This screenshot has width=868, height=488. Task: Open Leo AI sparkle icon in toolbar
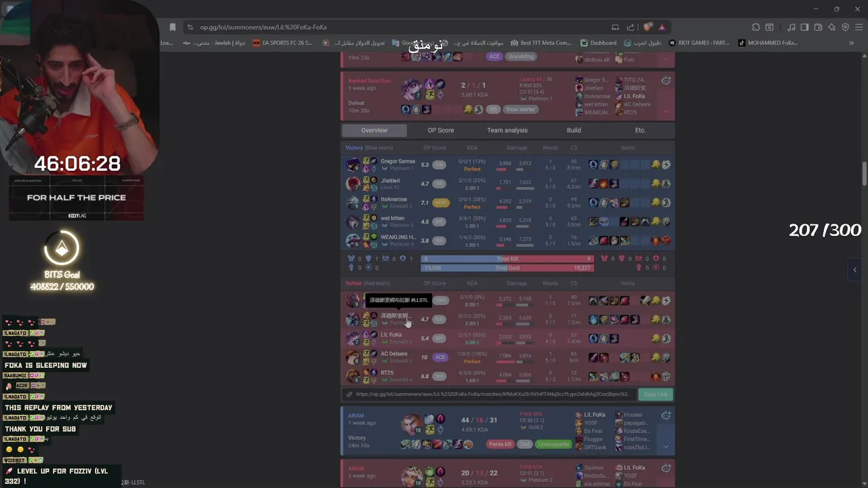coord(831,27)
